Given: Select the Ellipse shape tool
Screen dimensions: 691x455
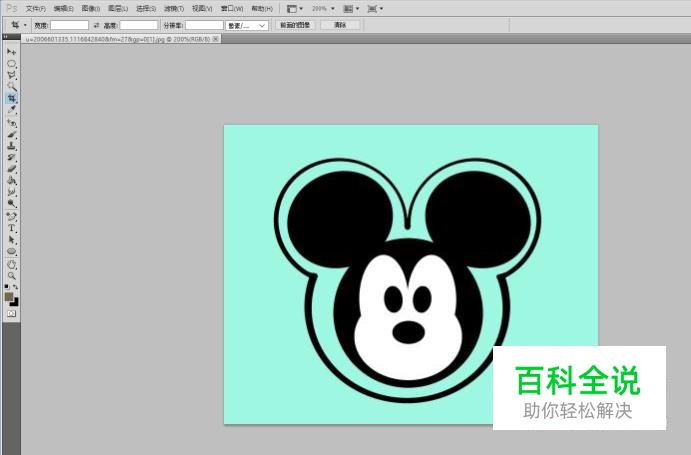Looking at the screenshot, I should point(11,251).
